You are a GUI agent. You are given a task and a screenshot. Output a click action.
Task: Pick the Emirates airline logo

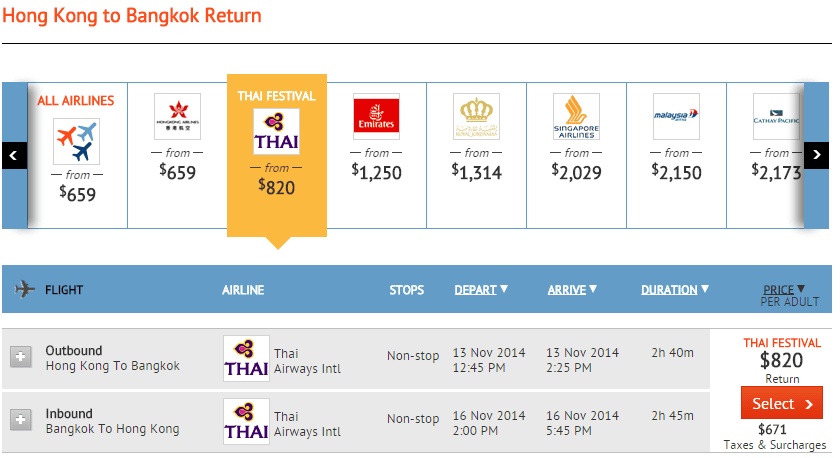pyautogui.click(x=376, y=117)
